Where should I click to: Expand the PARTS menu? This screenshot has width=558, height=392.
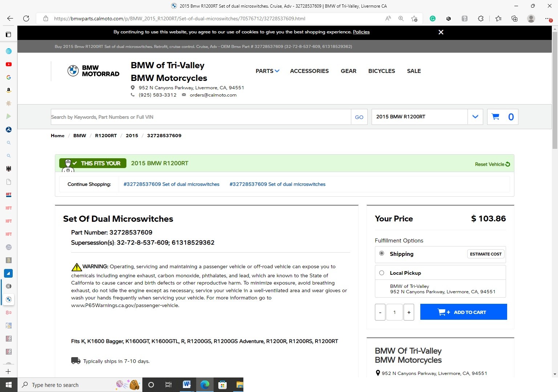pyautogui.click(x=267, y=71)
